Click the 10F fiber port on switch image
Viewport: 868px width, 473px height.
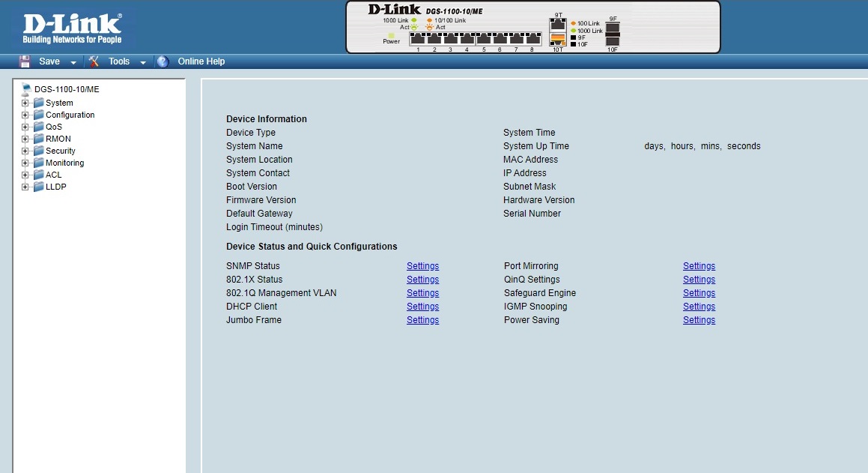coord(612,41)
